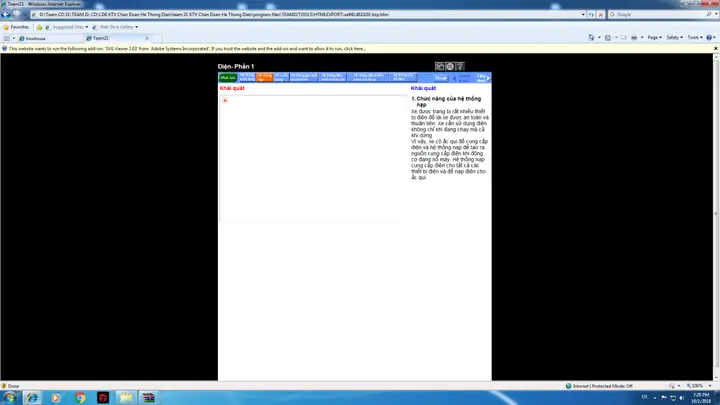Open the address bar history dropdown arrow
Viewport: 720px width, 405px height.
(583, 14)
